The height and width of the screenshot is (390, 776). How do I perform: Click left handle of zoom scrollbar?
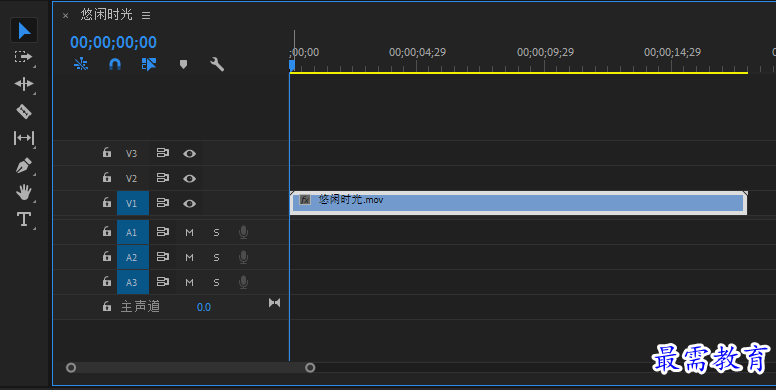[x=71, y=368]
